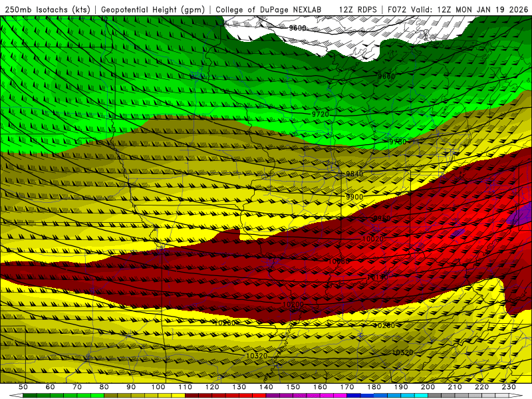
Task: Click the 9900 height contour label
Action: [354, 197]
